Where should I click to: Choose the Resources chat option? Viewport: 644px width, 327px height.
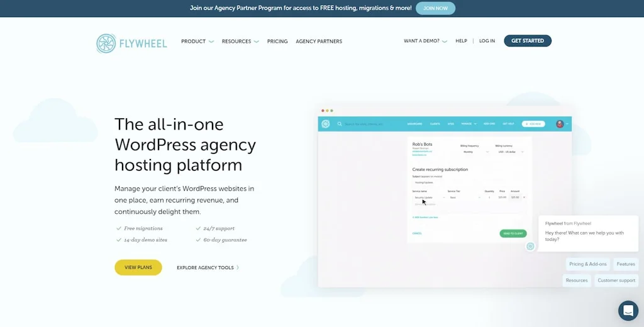point(576,280)
